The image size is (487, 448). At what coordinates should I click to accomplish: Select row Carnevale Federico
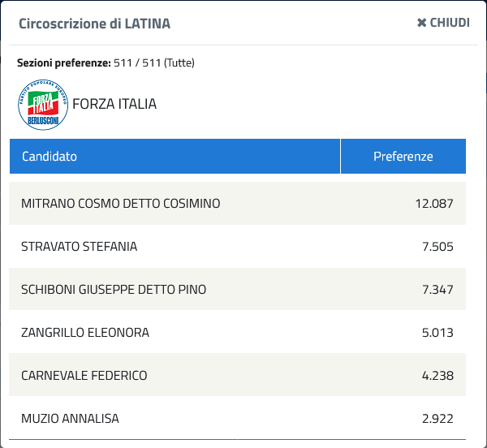[x=237, y=375]
